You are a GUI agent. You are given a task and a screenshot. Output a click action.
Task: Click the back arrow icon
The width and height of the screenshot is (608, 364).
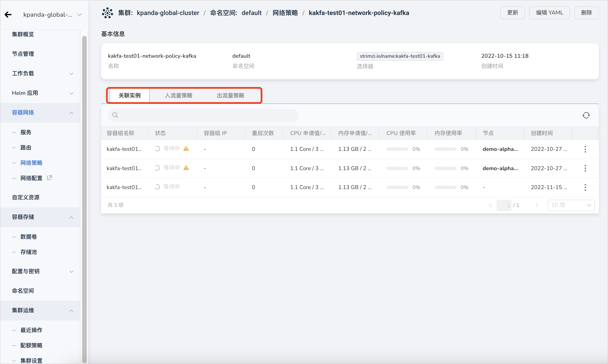pos(8,15)
